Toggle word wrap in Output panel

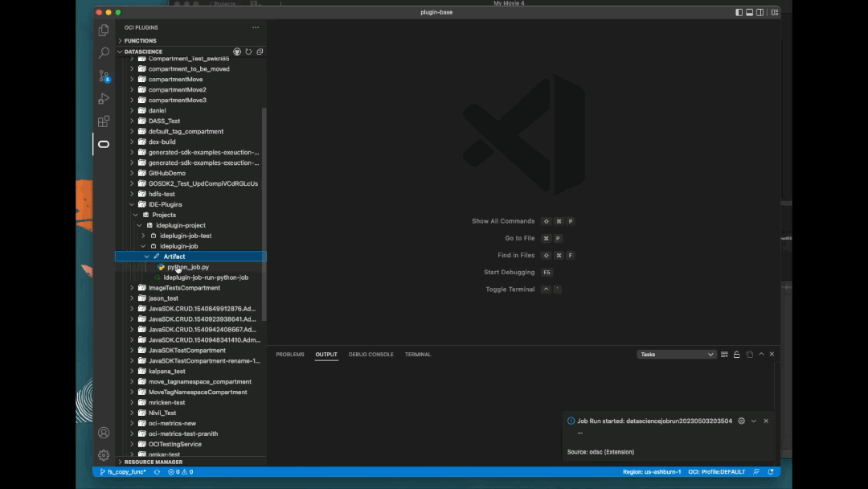coord(749,353)
